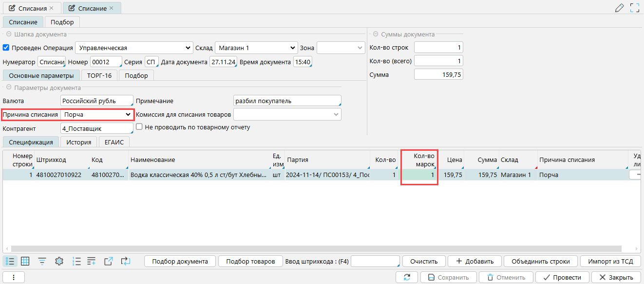Click the pencil edit icon at top right
The height and width of the screenshot is (284, 644).
619,8
